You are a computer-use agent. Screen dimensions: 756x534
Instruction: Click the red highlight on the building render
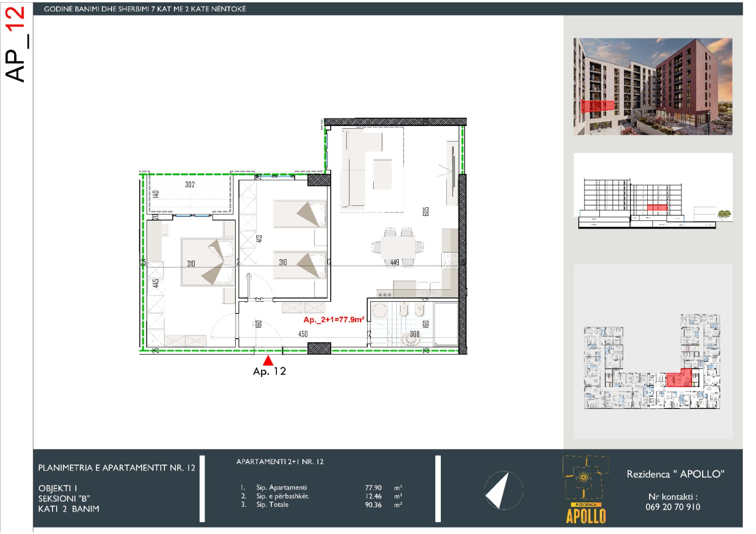coord(597,106)
